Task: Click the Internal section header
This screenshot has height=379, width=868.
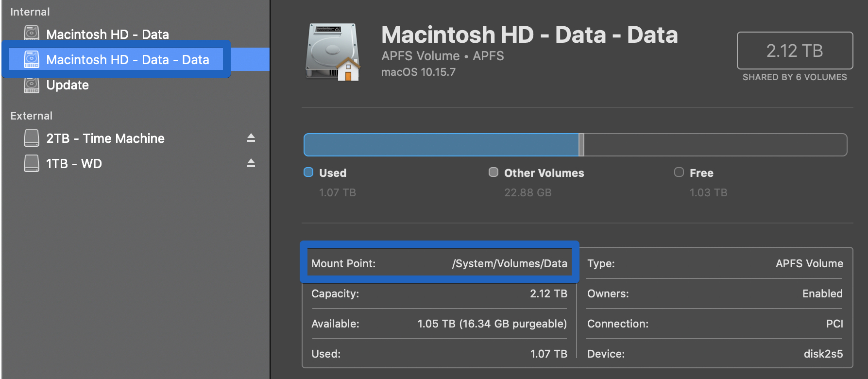Action: click(30, 12)
